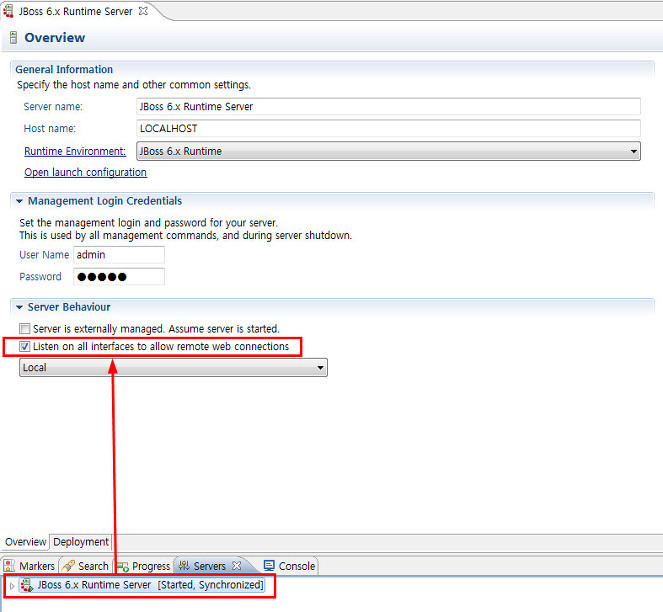Switch to the Deployment editor tab
The width and height of the screenshot is (663, 612).
coord(81,542)
